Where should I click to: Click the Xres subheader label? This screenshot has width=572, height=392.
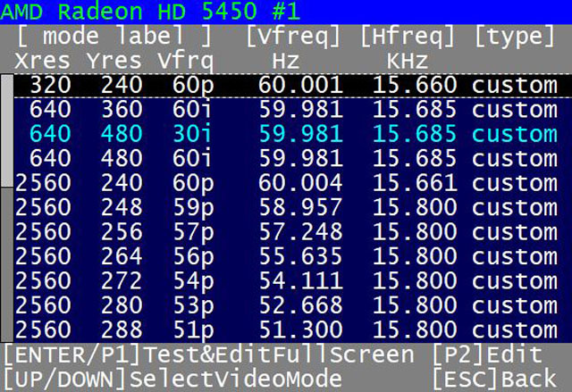[x=42, y=61]
